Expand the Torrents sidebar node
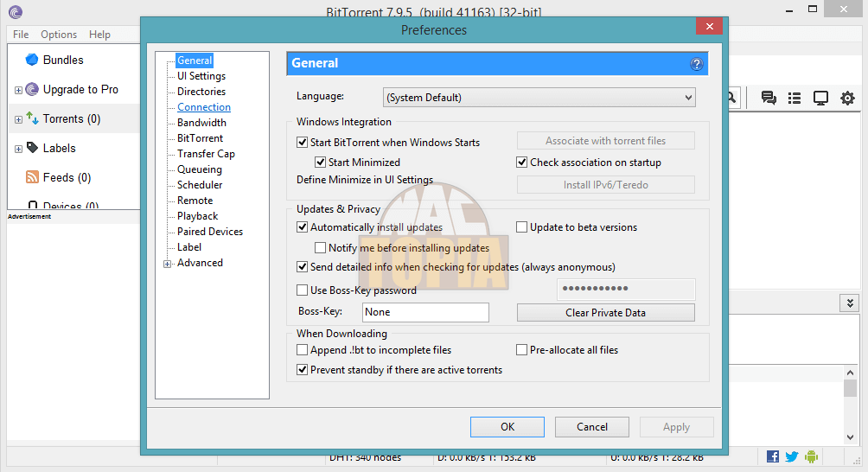The height and width of the screenshot is (472, 868). [18, 119]
